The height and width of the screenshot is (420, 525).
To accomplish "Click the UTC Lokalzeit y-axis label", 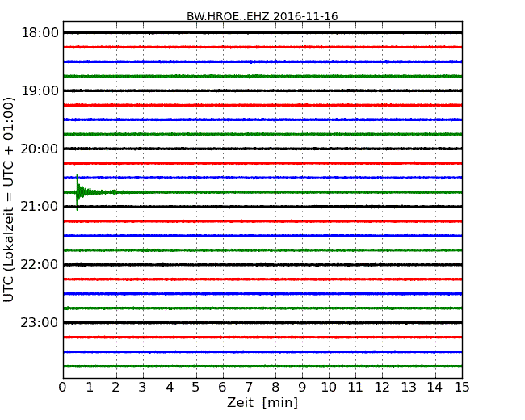I will (x=8, y=199).
